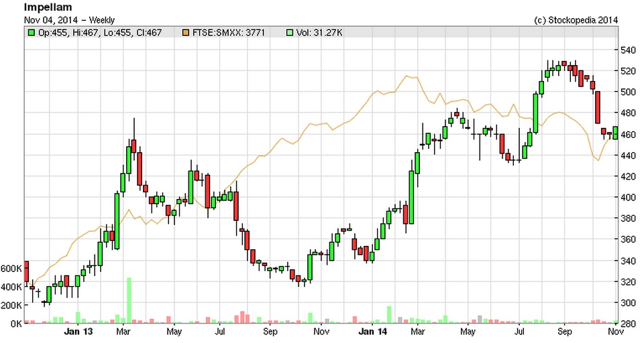Click the 'Jan 13' date axis label

pyautogui.click(x=78, y=332)
